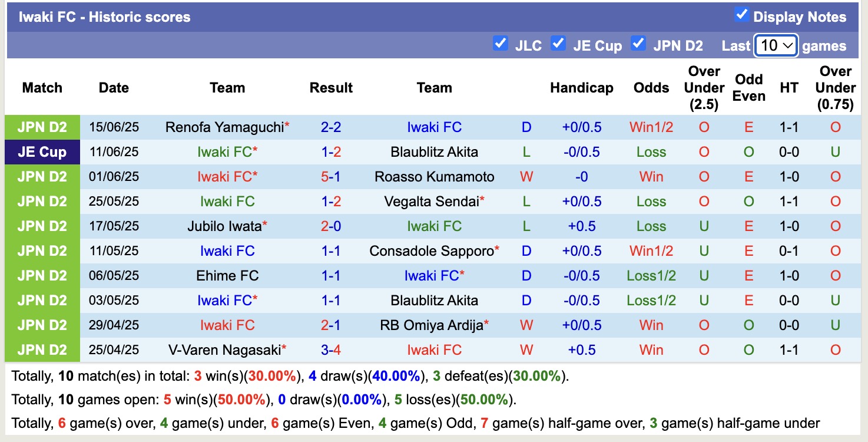This screenshot has height=442, width=868.
Task: Open the Last games count dropdown
Action: [776, 45]
